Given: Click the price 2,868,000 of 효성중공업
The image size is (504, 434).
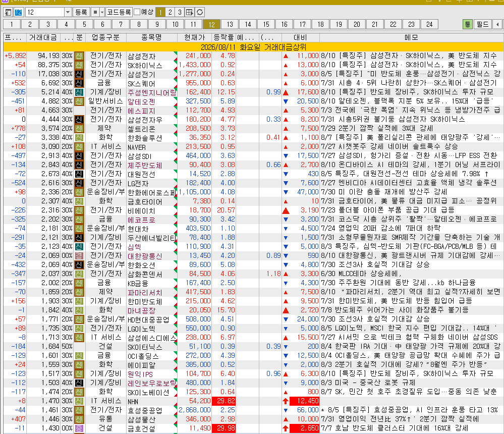Looking at the screenshot, I should [x=195, y=410].
